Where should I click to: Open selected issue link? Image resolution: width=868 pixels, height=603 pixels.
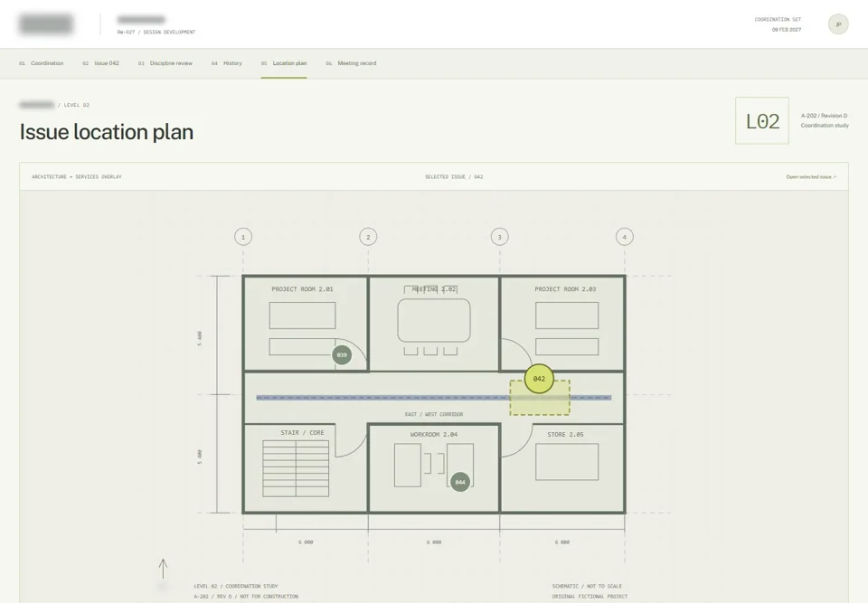tap(811, 177)
